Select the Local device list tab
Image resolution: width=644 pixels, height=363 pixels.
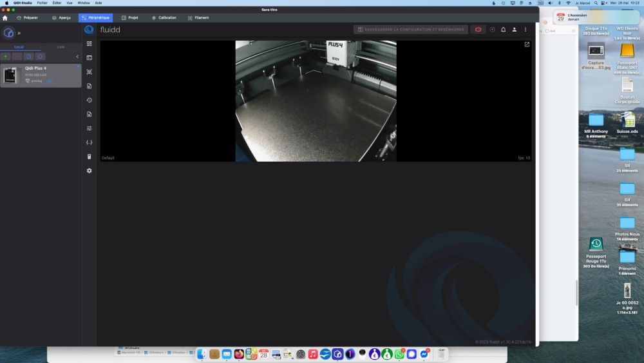pyautogui.click(x=19, y=47)
